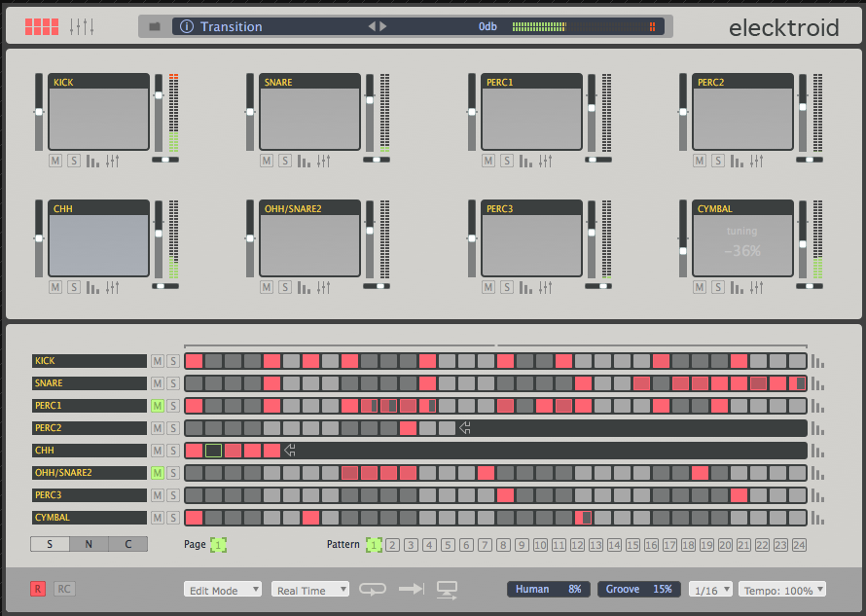Solo the KICK pad
Screen dimensions: 866x616
[x=73, y=161]
